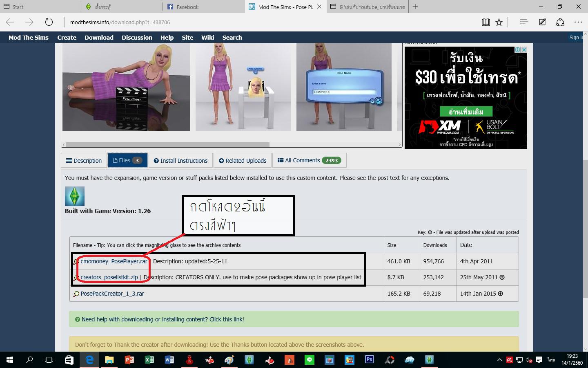Download PosePackCreator_1_3.rar file
The height and width of the screenshot is (368, 588).
tap(112, 294)
